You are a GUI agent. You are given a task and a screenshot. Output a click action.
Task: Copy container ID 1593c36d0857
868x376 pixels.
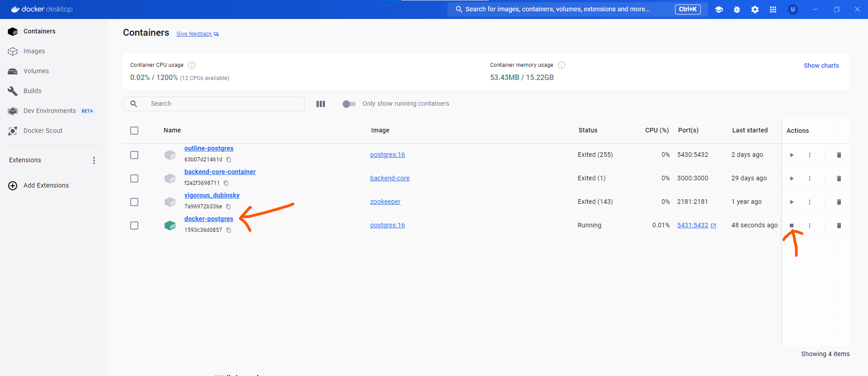tap(229, 230)
